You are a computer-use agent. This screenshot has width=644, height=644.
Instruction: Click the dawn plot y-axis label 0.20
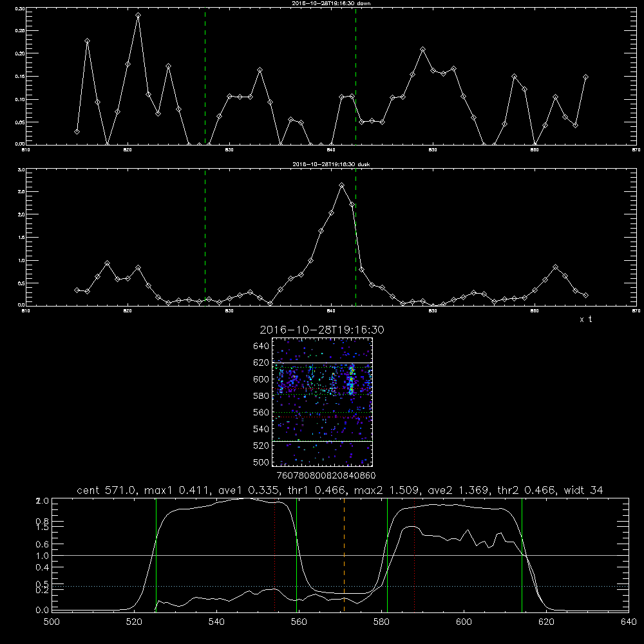(x=20, y=53)
